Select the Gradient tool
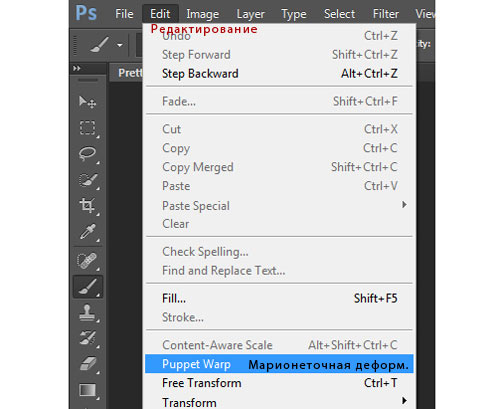 click(x=88, y=390)
